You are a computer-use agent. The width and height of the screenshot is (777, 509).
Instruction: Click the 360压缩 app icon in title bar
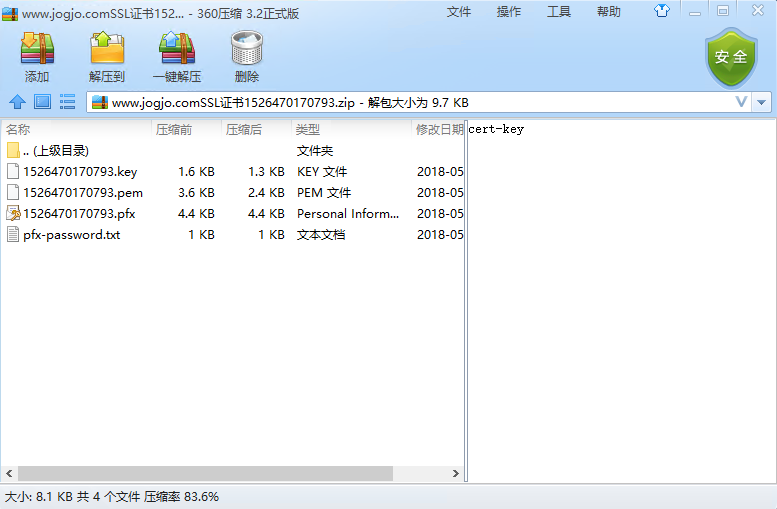coord(10,14)
